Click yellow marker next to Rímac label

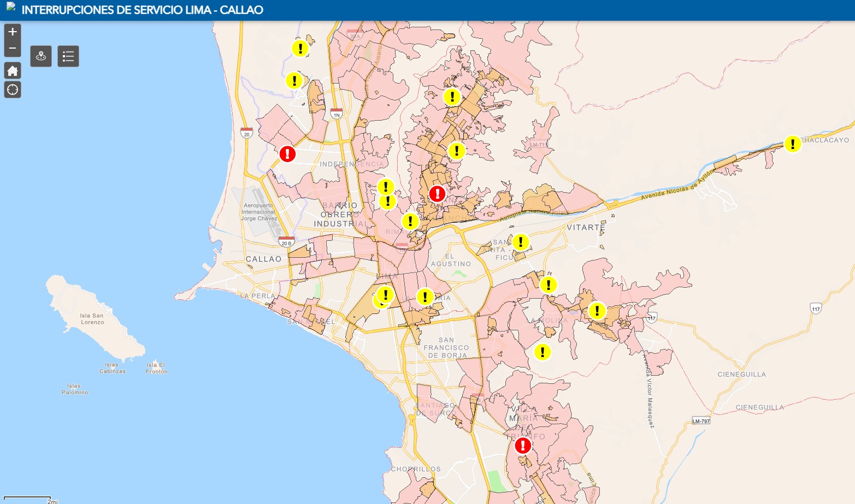pos(410,222)
